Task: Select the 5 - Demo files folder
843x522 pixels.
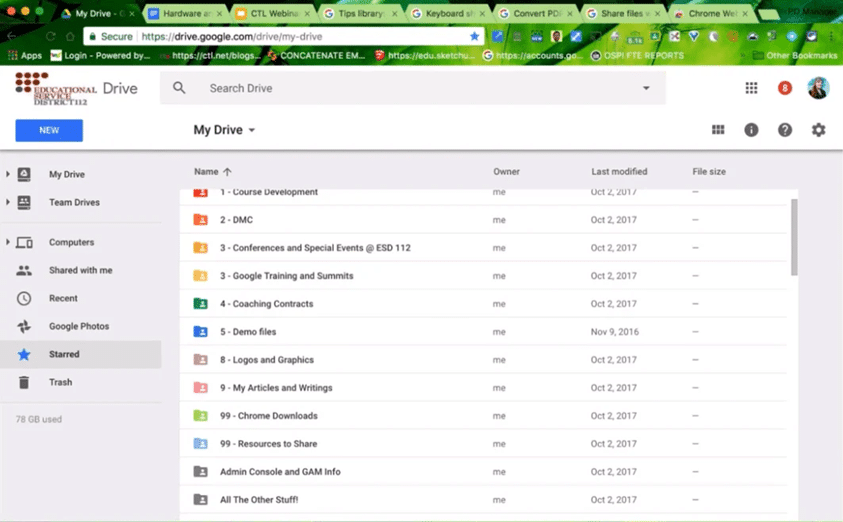Action: coord(254,332)
